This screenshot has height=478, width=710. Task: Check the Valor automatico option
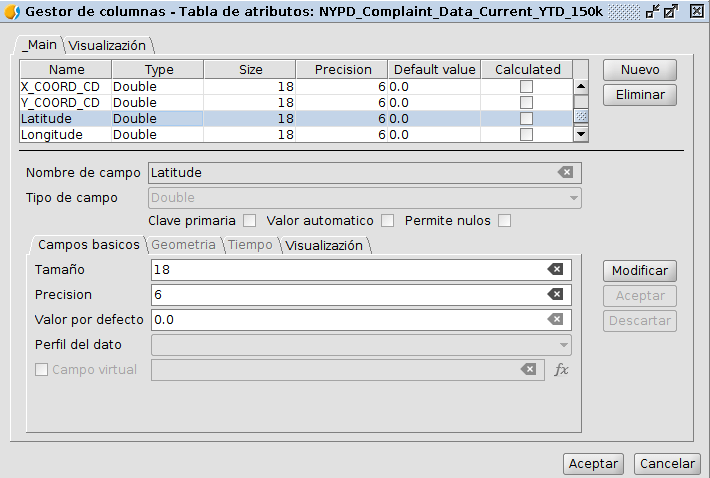coord(388,220)
